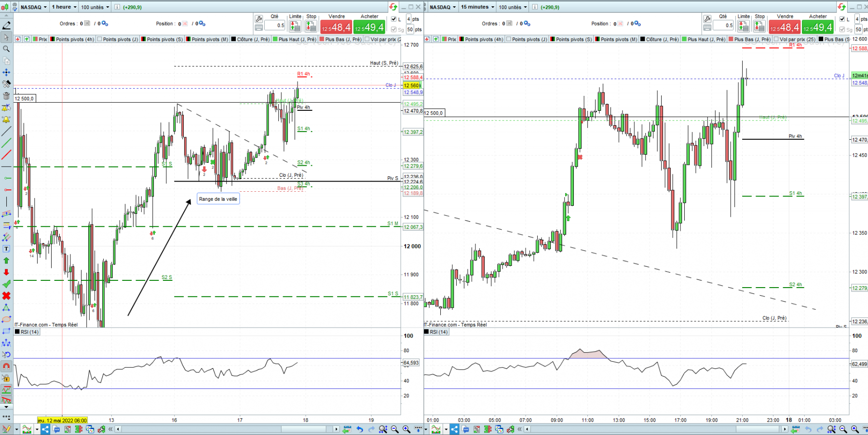The image size is (868, 435).
Task: Open NASDAQ instrument dropdown in left chart
Action: pyautogui.click(x=34, y=7)
